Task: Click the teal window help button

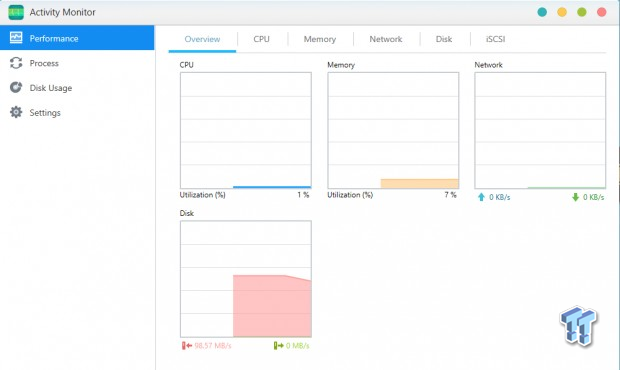Action: [x=542, y=12]
